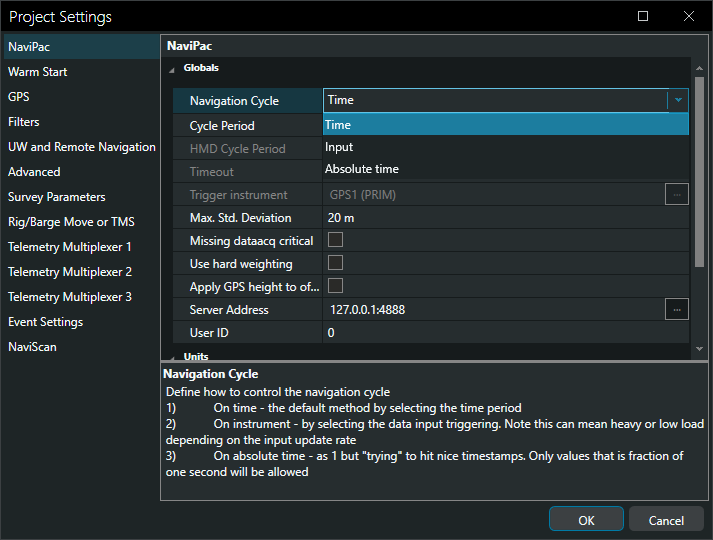Screen dimensions: 713x540
Task: Confirm settings with the OK button
Action: coord(586,520)
